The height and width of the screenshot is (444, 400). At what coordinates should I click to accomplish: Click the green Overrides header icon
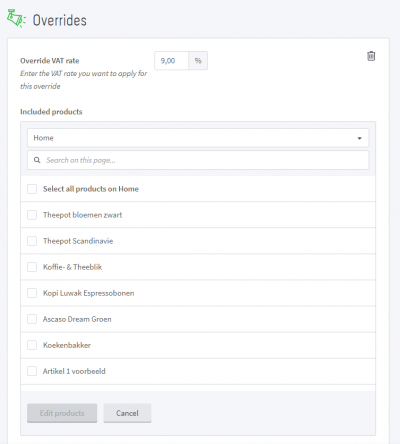tap(16, 19)
